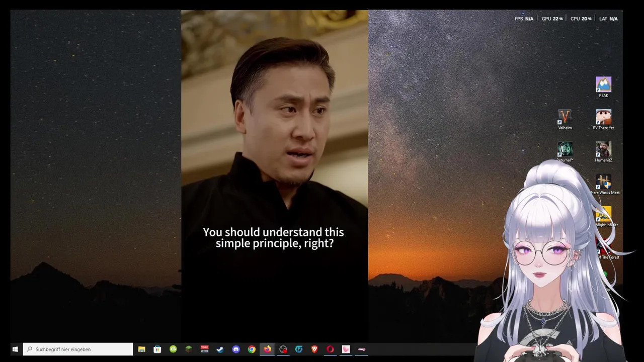Screen dimensions: 644x362
Task: Launch the Returnal desktop shortcut
Action: point(565,152)
